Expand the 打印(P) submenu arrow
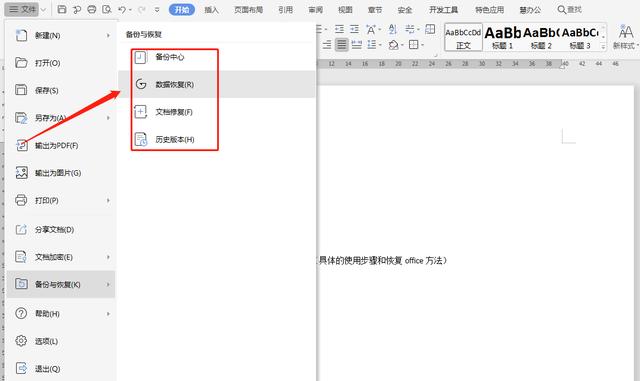 108,201
